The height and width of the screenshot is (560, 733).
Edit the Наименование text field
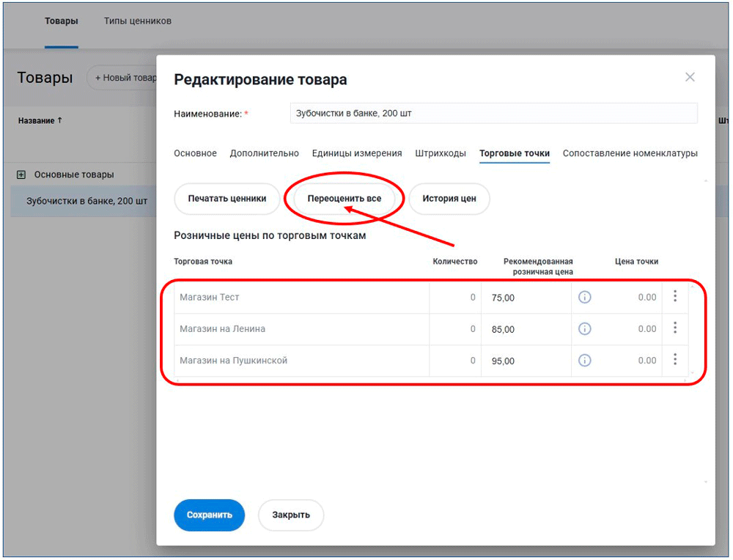(x=493, y=114)
